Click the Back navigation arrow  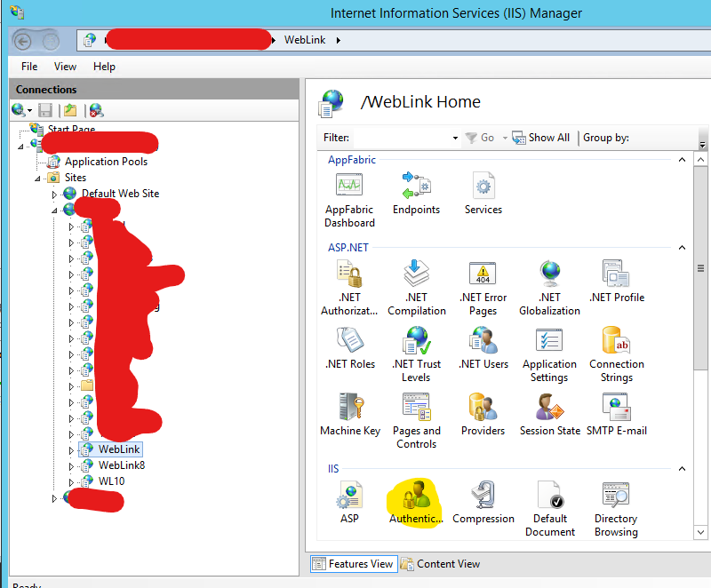point(23,42)
